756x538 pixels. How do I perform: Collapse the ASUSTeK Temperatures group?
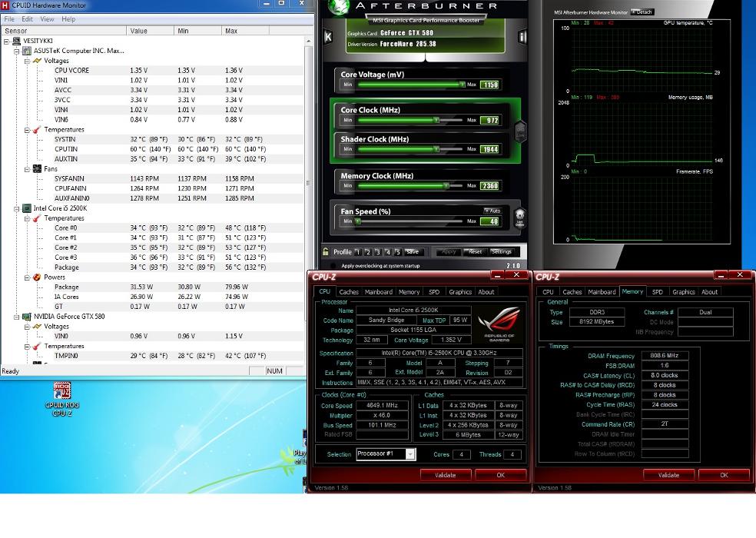pos(28,131)
